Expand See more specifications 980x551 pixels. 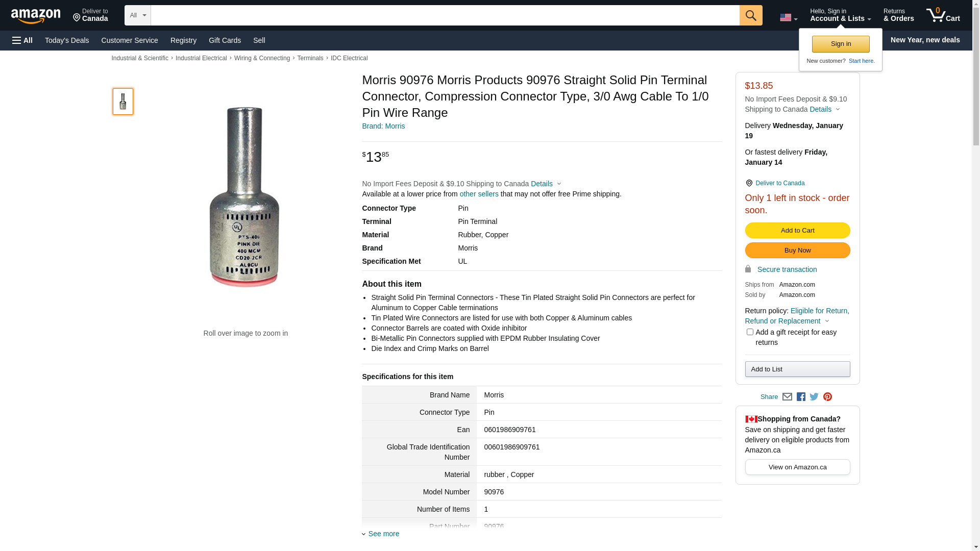(x=383, y=534)
